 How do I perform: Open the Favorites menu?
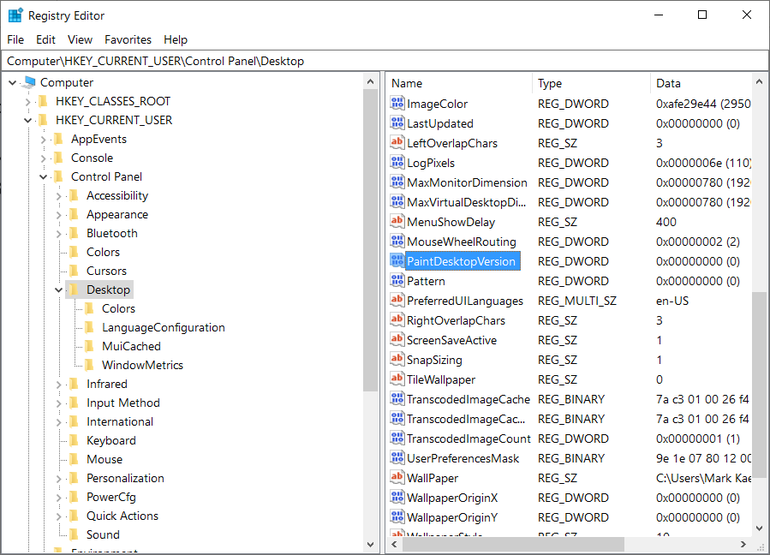tap(128, 40)
